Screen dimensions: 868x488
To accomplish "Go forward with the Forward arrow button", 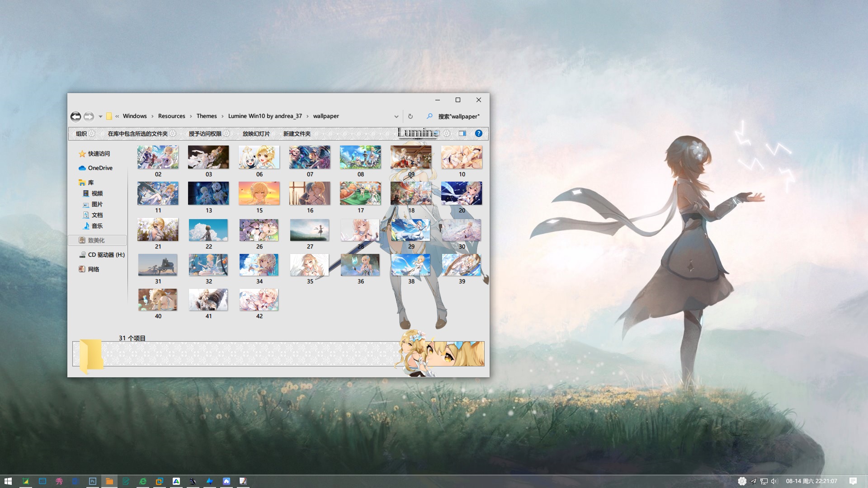I will coord(89,117).
